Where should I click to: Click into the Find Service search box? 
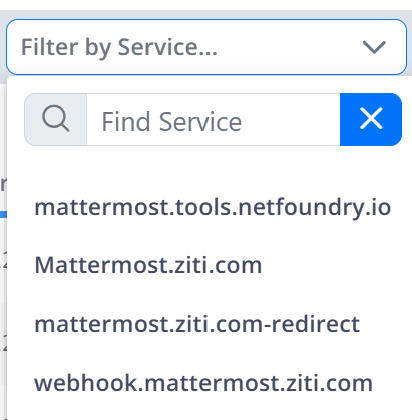click(x=213, y=119)
